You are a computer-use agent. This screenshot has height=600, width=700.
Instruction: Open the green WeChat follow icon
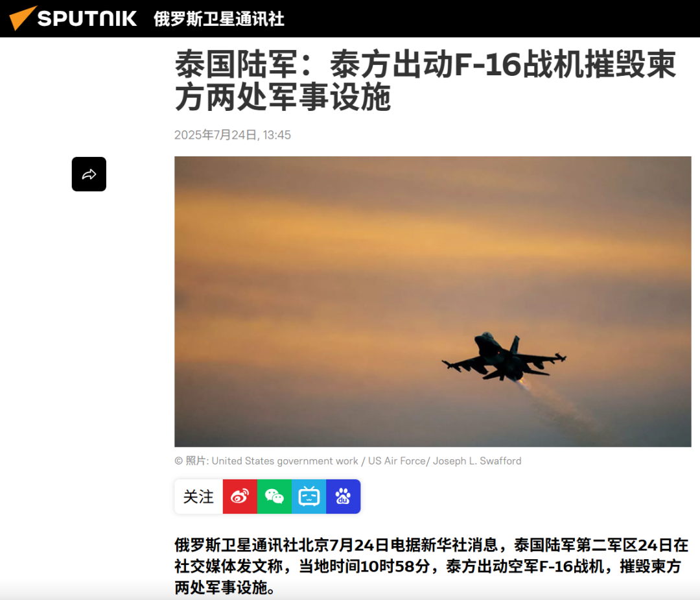point(274,496)
